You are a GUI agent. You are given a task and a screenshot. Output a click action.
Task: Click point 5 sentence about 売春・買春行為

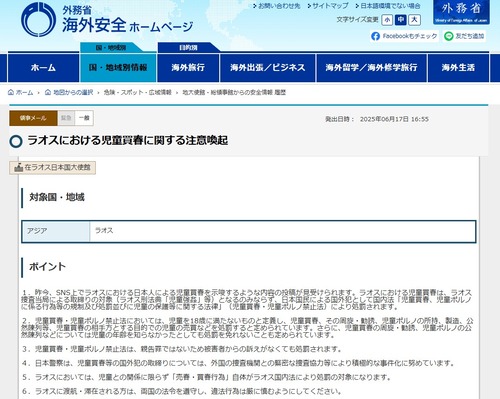(x=207, y=377)
